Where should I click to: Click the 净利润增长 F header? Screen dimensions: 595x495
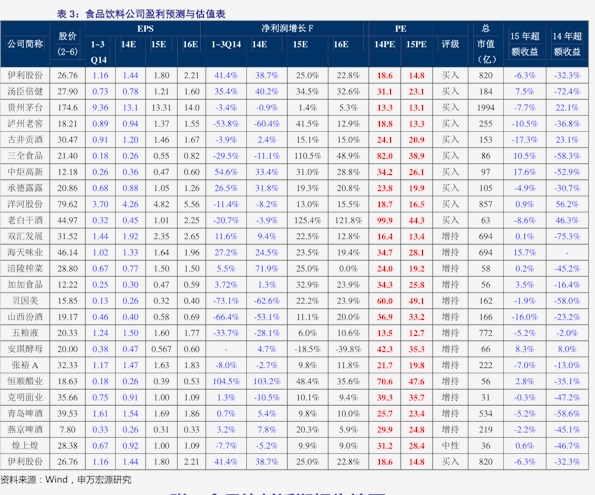[287, 28]
